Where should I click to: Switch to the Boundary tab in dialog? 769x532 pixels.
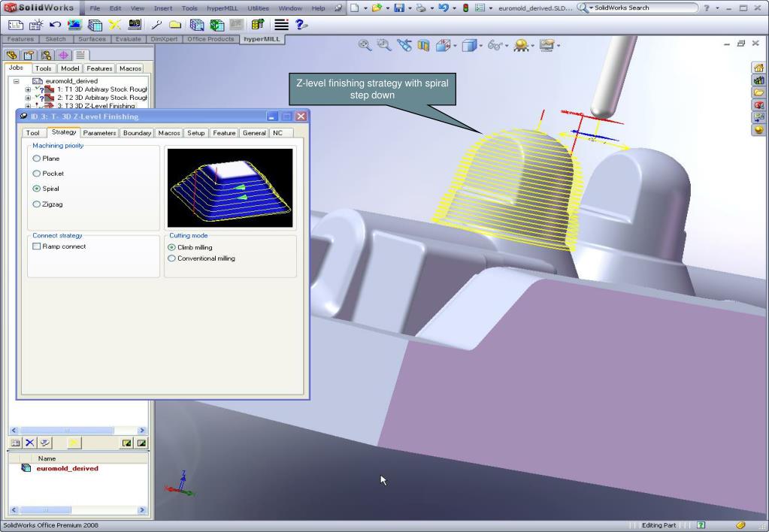coord(138,133)
